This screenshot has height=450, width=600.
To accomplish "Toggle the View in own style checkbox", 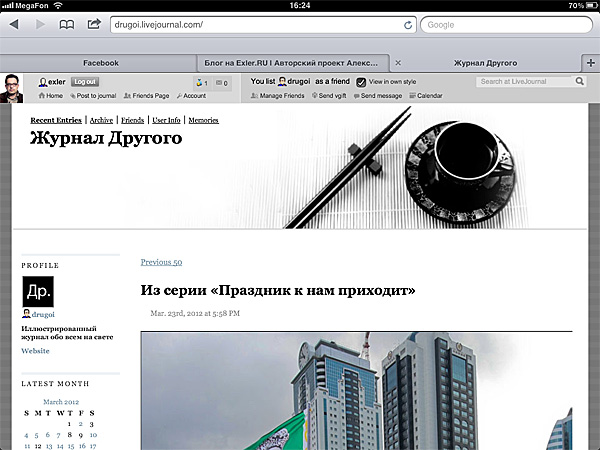I will tap(362, 82).
